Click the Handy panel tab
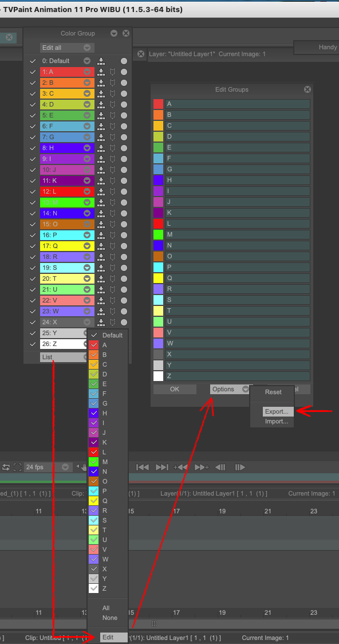This screenshot has width=339, height=644. 317,47
